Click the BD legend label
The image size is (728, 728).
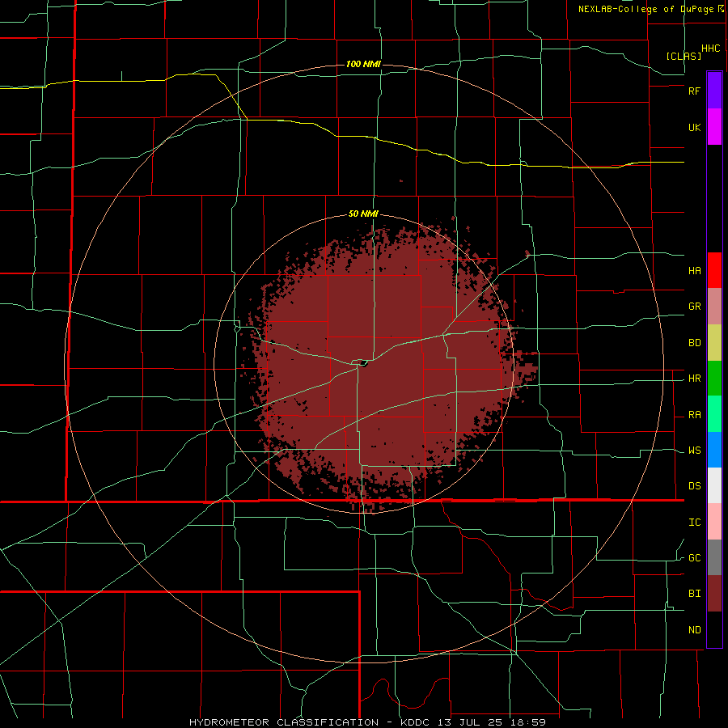pyautogui.click(x=694, y=343)
